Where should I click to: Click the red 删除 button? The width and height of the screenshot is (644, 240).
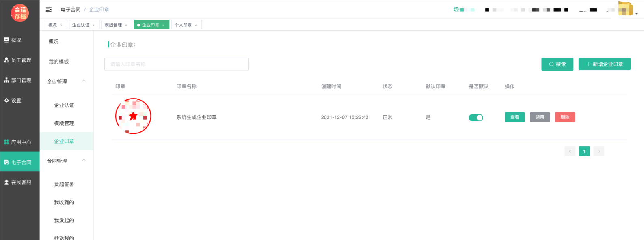[x=565, y=117]
